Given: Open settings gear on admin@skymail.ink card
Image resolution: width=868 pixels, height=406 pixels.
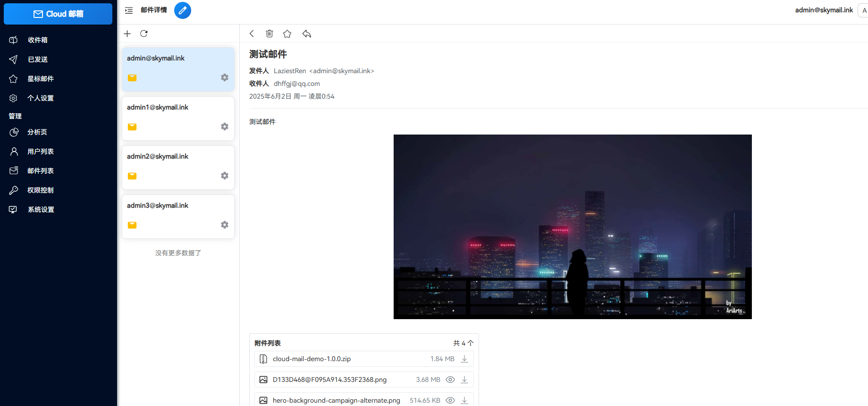Looking at the screenshot, I should (225, 77).
